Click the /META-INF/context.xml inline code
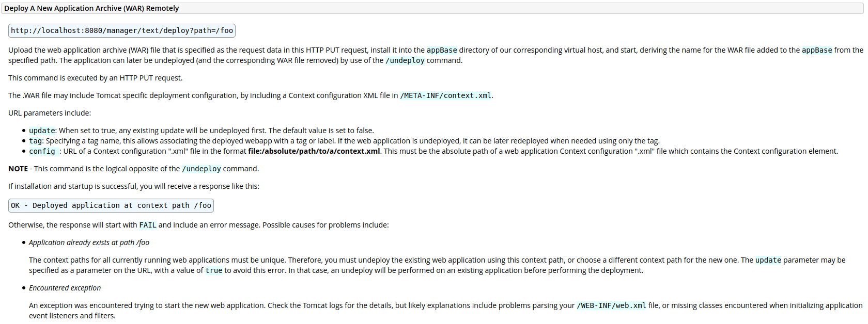 tap(445, 95)
